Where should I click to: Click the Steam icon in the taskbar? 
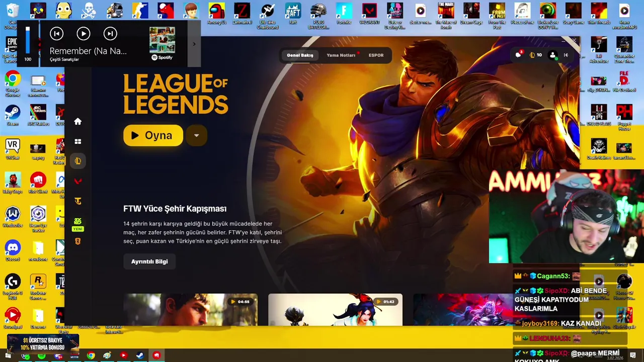tap(140, 355)
